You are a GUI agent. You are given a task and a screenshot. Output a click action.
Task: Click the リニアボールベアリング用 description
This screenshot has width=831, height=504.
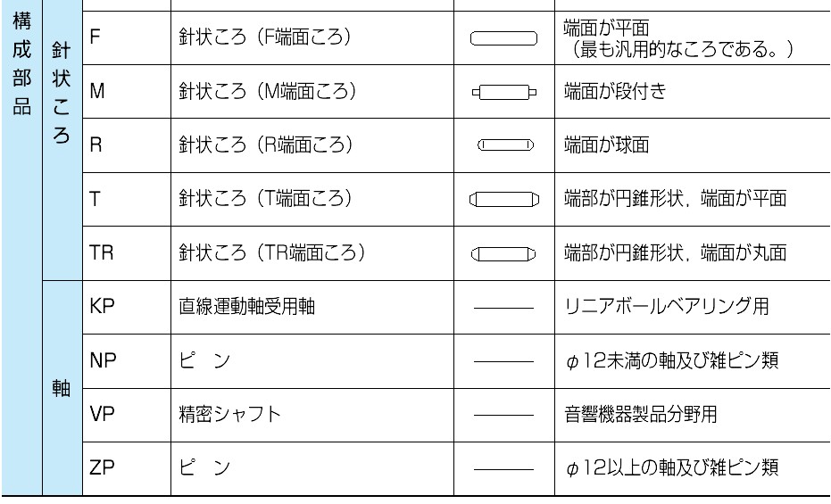pos(666,307)
